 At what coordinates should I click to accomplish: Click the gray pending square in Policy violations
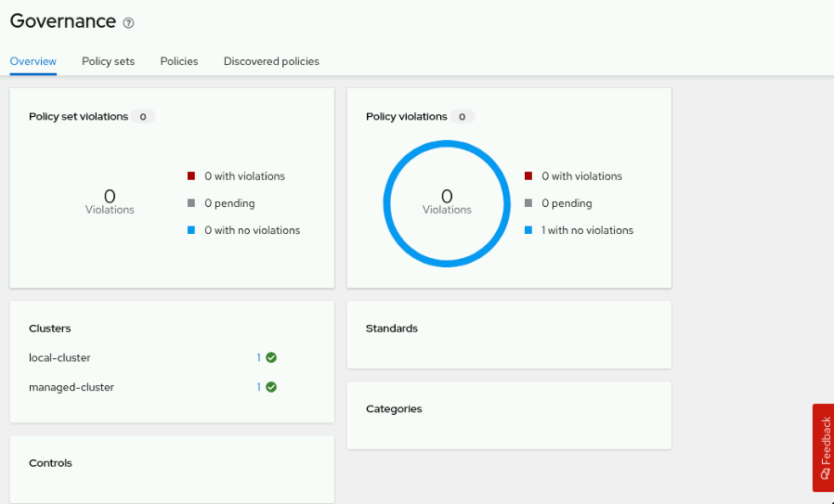(x=528, y=203)
